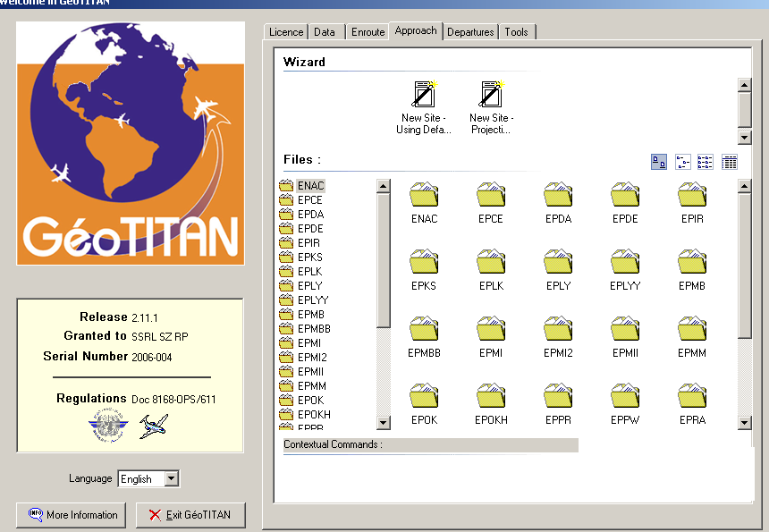This screenshot has width=769, height=532.
Task: Click Wizard pane scroll down arrow
Action: coord(745,137)
